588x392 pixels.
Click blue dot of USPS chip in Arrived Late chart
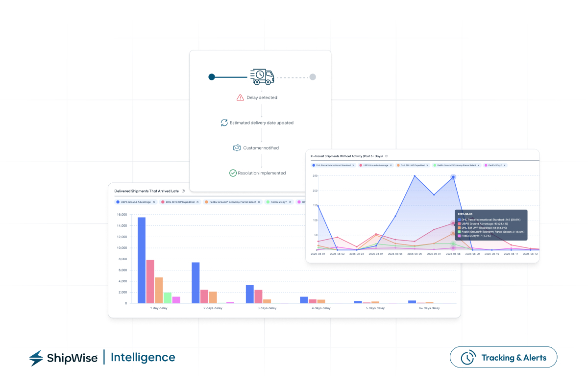pos(118,202)
